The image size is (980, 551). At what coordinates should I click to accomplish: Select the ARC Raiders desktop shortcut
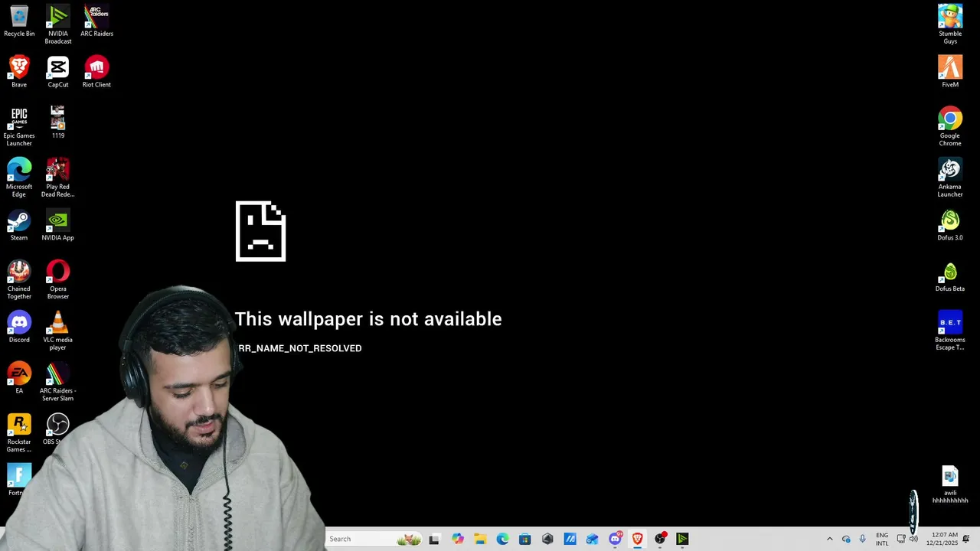(x=96, y=21)
